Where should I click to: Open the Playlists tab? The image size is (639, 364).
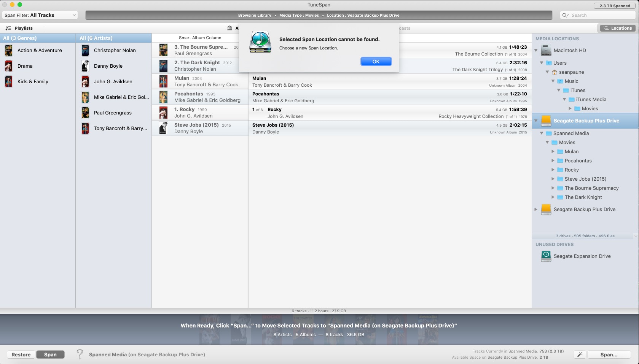click(20, 28)
